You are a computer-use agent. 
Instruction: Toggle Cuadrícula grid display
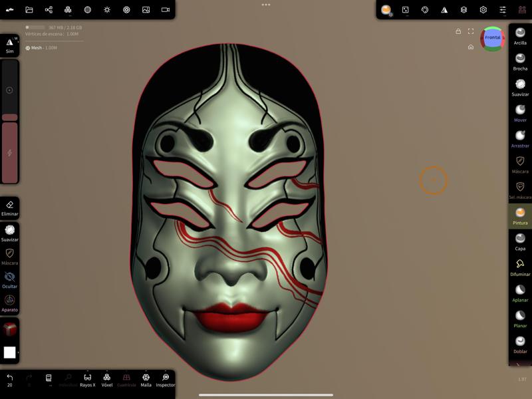tap(126, 380)
